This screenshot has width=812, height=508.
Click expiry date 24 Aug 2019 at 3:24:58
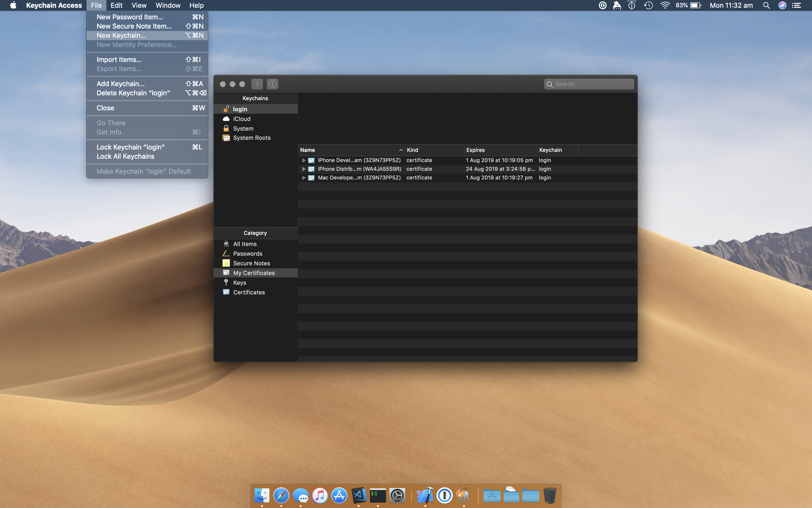click(x=500, y=169)
